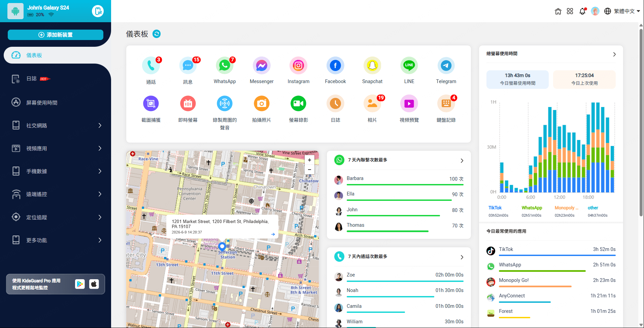Open the 通話 calls icon
The height and width of the screenshot is (328, 644).
151,66
